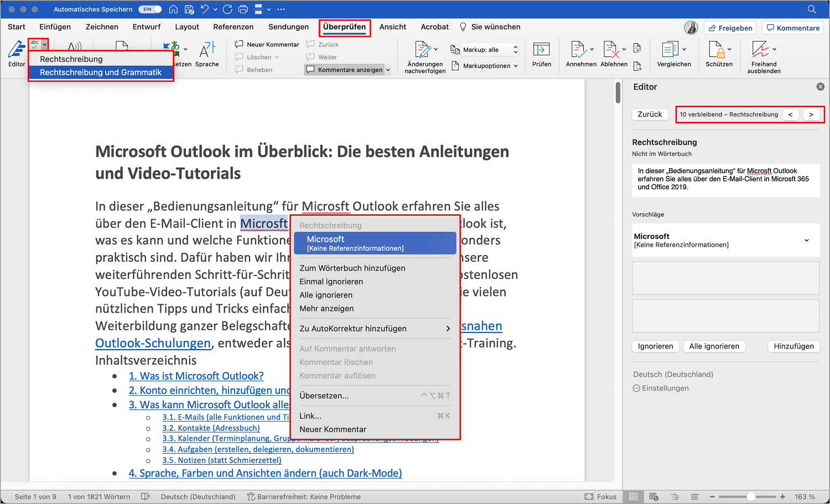Screen dimensions: 830x504
Task: Expand the Annehmen dropdown arrow
Action: [x=592, y=49]
